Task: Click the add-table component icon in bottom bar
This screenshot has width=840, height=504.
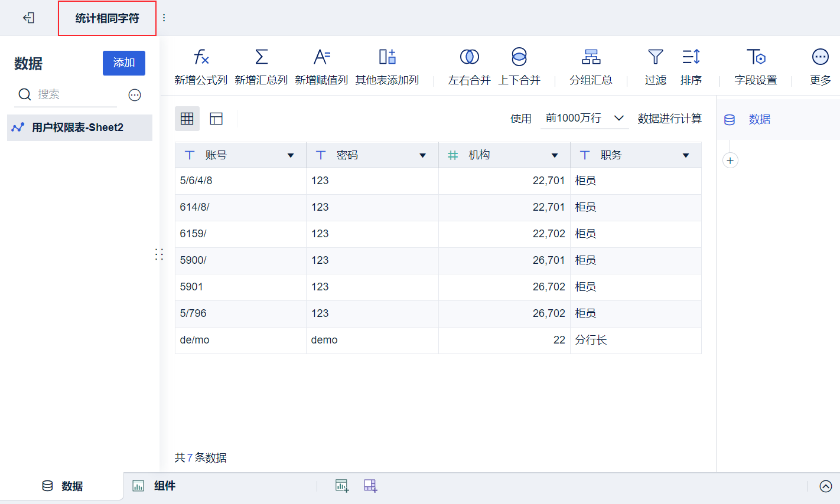Action: (x=370, y=486)
